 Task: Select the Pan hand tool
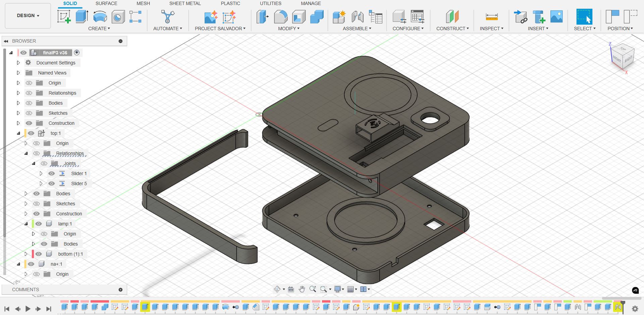pyautogui.click(x=302, y=289)
